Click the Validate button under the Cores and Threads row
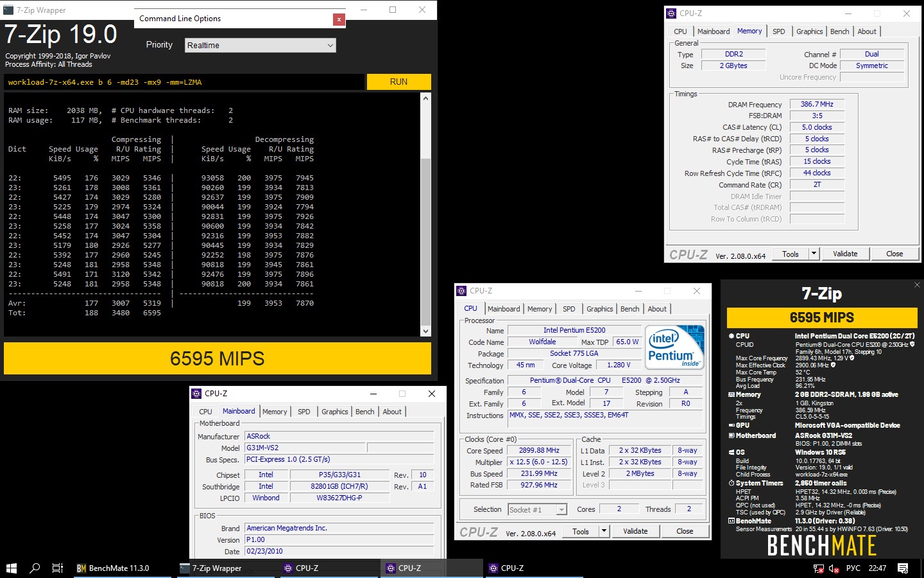924x578 pixels. [x=635, y=531]
